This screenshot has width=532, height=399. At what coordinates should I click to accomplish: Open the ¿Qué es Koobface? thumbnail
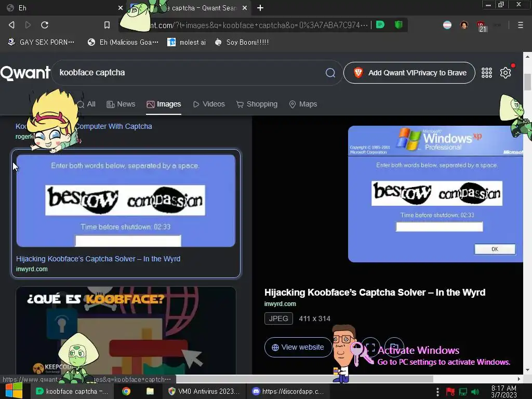pos(126,331)
